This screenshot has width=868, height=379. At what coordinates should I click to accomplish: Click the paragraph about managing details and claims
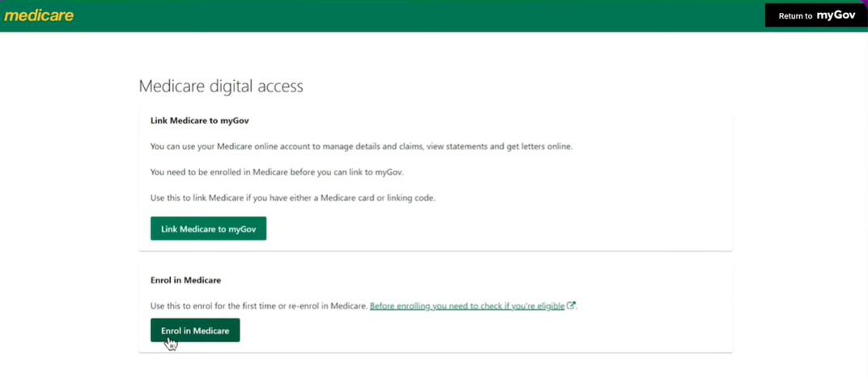pyautogui.click(x=361, y=147)
